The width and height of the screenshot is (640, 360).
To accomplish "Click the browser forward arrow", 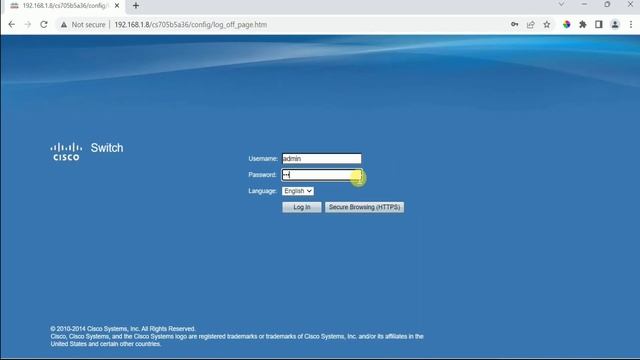I will pyautogui.click(x=28, y=24).
